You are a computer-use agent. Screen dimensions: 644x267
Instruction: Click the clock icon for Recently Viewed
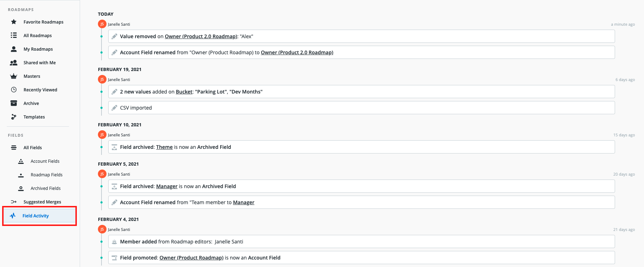pyautogui.click(x=14, y=90)
